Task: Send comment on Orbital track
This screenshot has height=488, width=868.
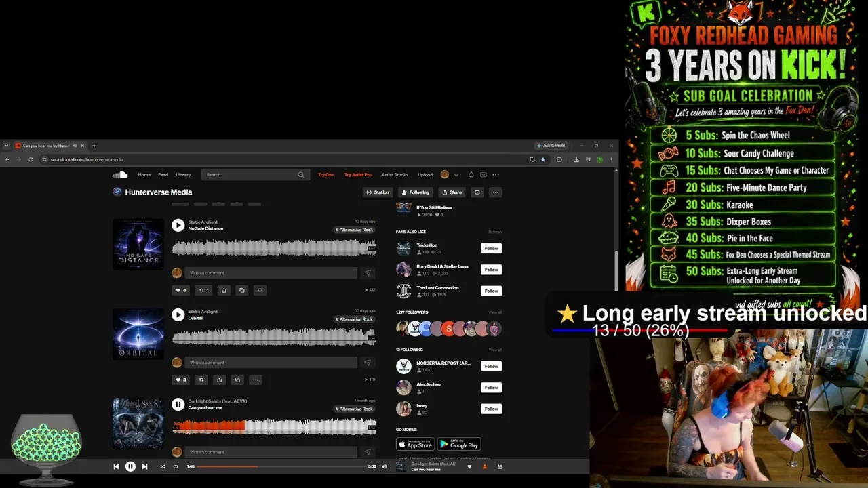Action: [x=368, y=363]
